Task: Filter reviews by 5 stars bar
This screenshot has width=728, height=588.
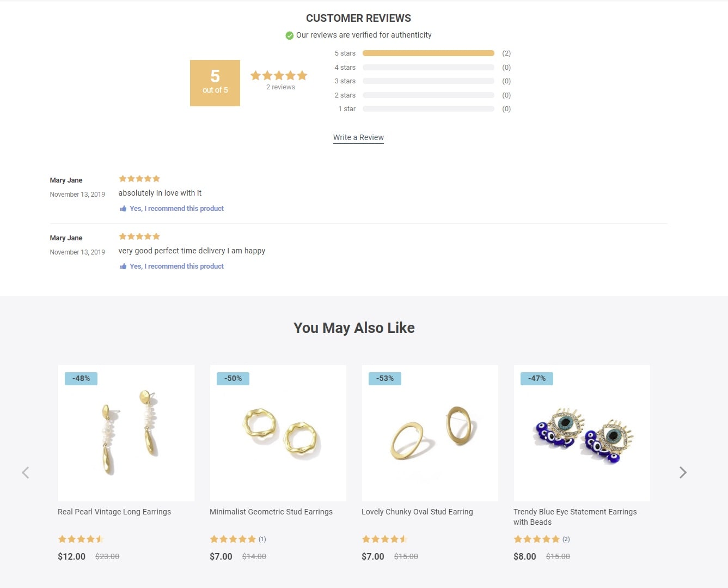Action: 428,53
